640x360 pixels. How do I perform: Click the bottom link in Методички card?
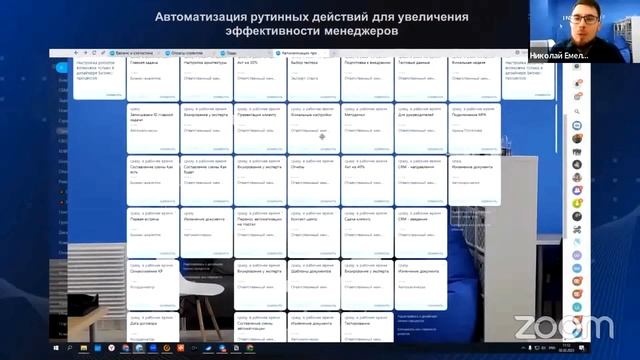click(382, 149)
